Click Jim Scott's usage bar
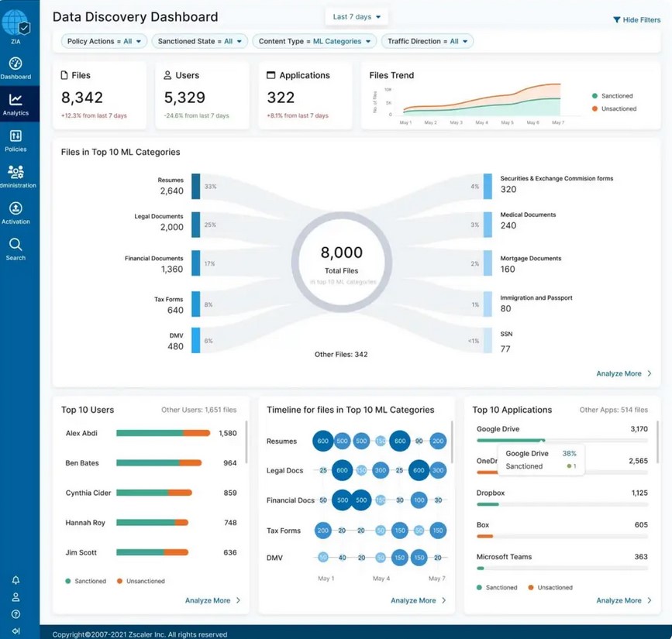 152,552
